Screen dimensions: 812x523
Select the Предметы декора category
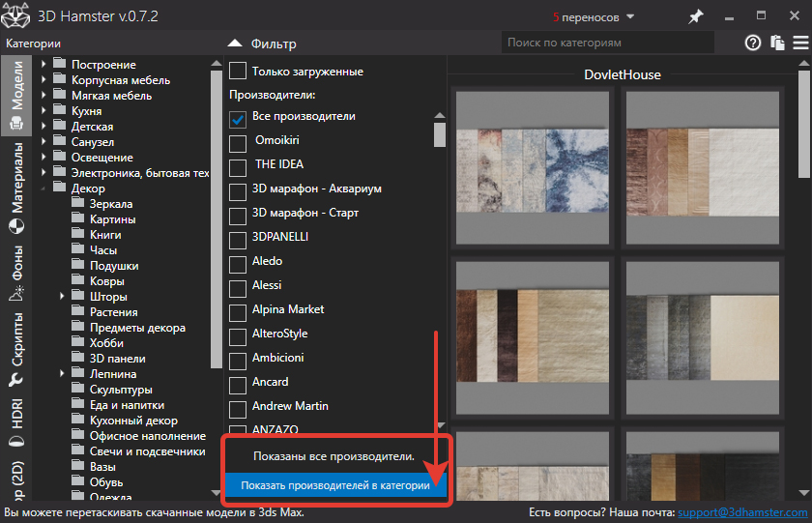pos(137,328)
